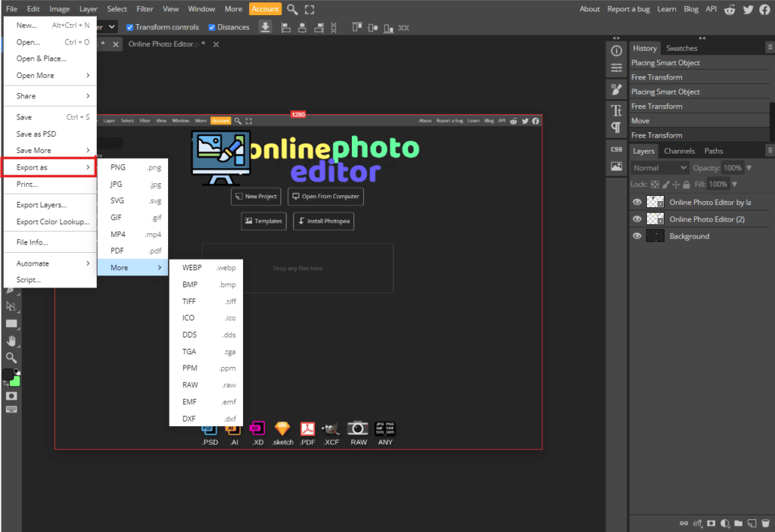Open the Normal blend mode dropdown
This screenshot has width=775, height=532.
pyautogui.click(x=658, y=167)
